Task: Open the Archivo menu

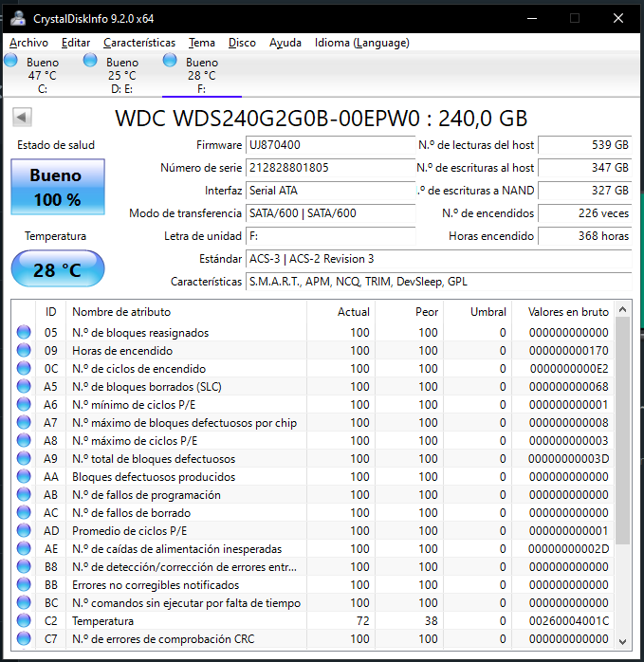Action: pos(28,43)
